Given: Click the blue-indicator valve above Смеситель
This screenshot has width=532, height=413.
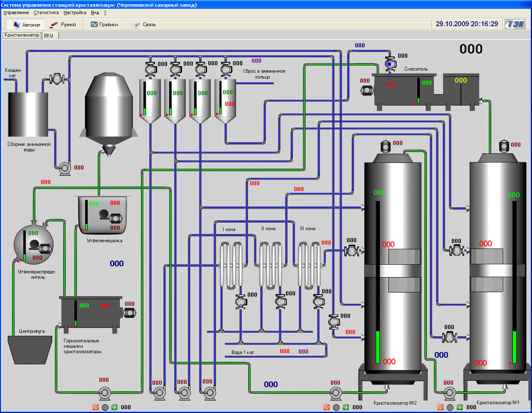Looking at the screenshot, I should click(x=389, y=64).
